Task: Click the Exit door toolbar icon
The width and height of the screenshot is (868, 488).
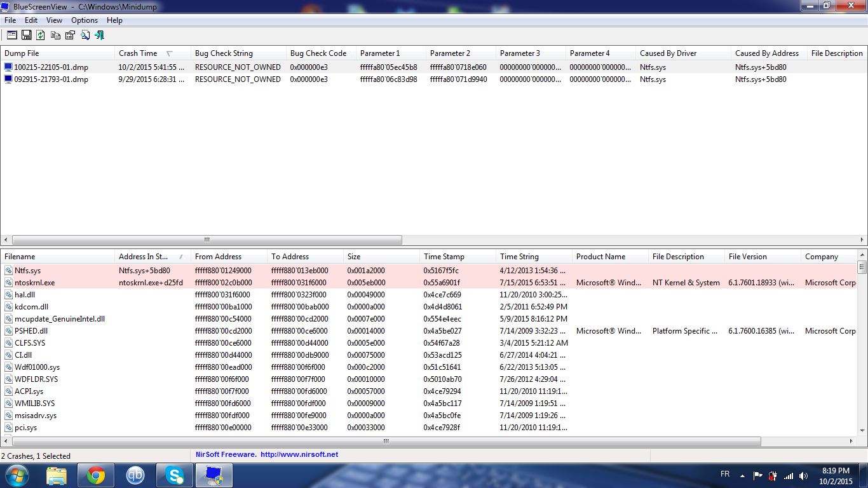Action: click(x=99, y=35)
